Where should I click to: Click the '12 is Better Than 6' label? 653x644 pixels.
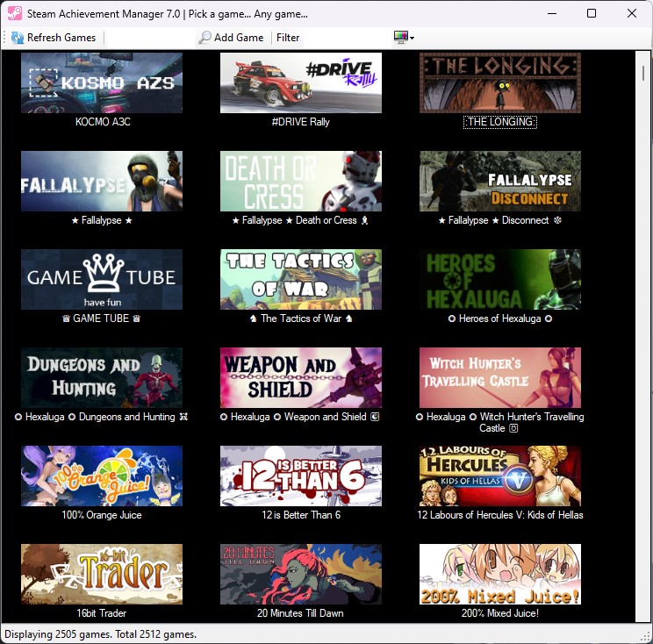301,514
